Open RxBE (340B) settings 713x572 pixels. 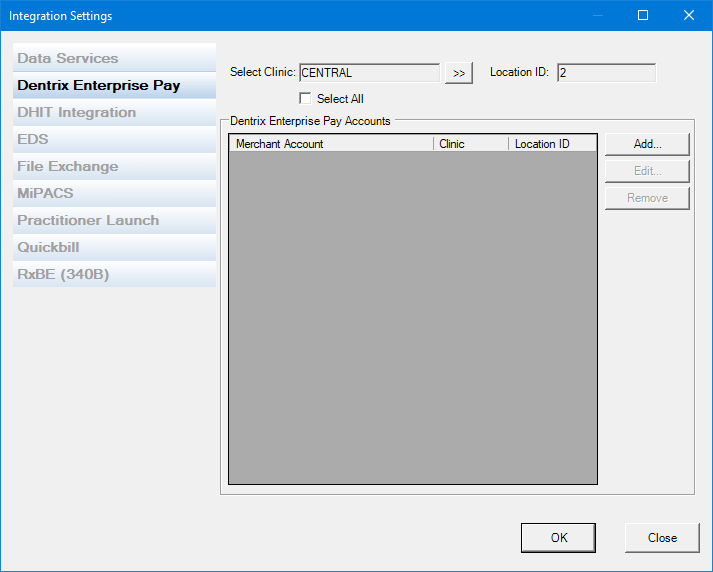coord(114,274)
